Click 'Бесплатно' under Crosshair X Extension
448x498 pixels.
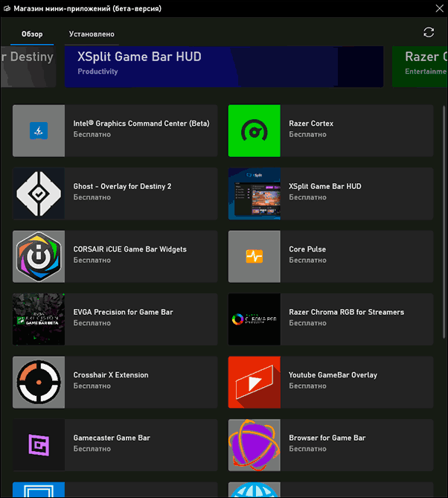(92, 386)
